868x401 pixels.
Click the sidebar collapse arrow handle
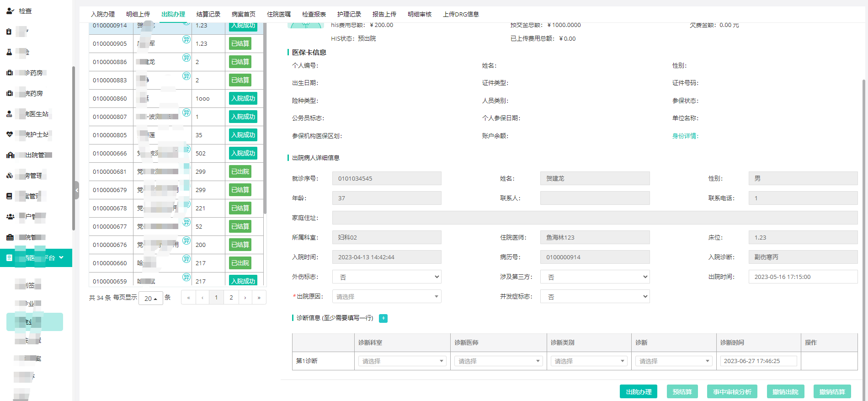point(77,190)
